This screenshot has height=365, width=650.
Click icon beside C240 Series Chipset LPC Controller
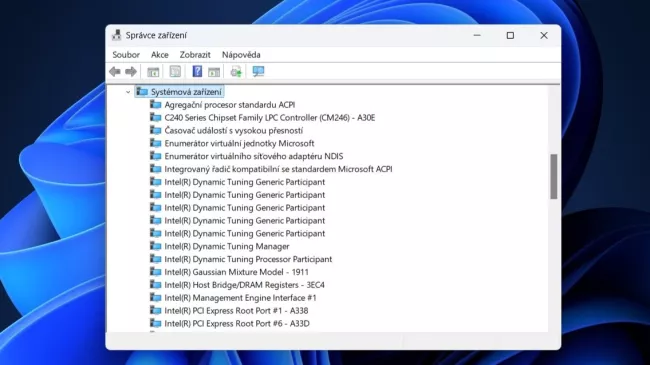coord(156,117)
